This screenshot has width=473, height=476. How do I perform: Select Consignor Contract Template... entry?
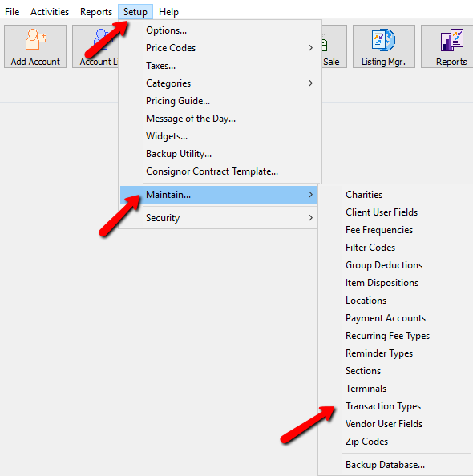pos(212,171)
